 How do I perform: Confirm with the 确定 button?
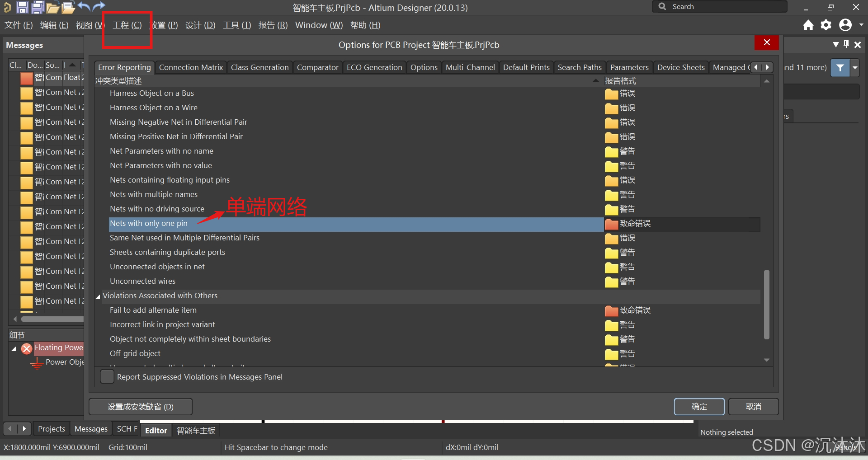699,407
